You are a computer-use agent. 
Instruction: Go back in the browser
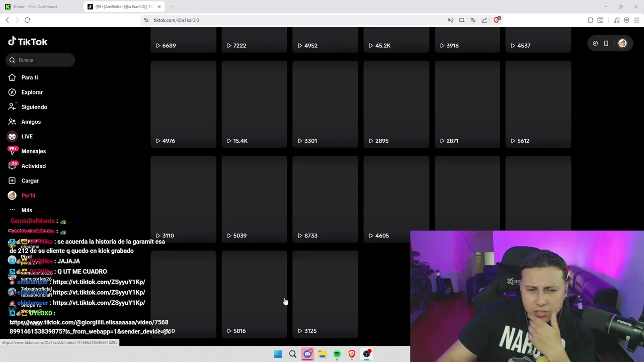click(x=8, y=20)
